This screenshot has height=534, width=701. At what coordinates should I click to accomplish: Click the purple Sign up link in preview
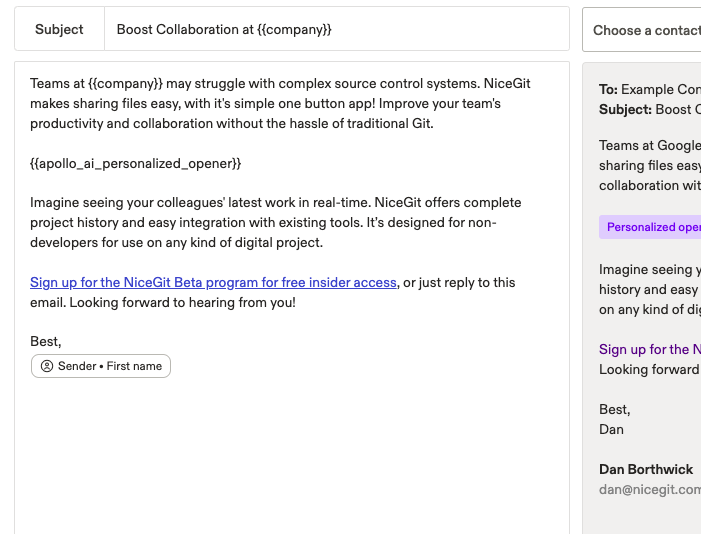click(x=649, y=349)
